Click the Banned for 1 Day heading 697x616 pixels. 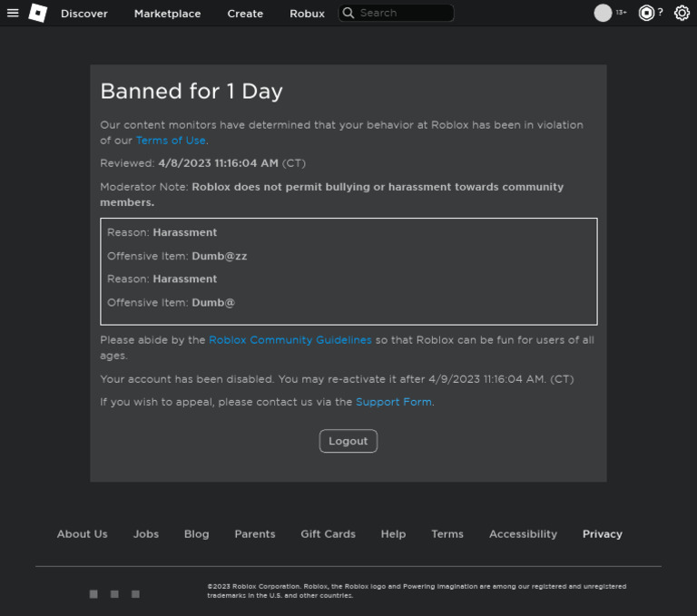[x=191, y=91]
